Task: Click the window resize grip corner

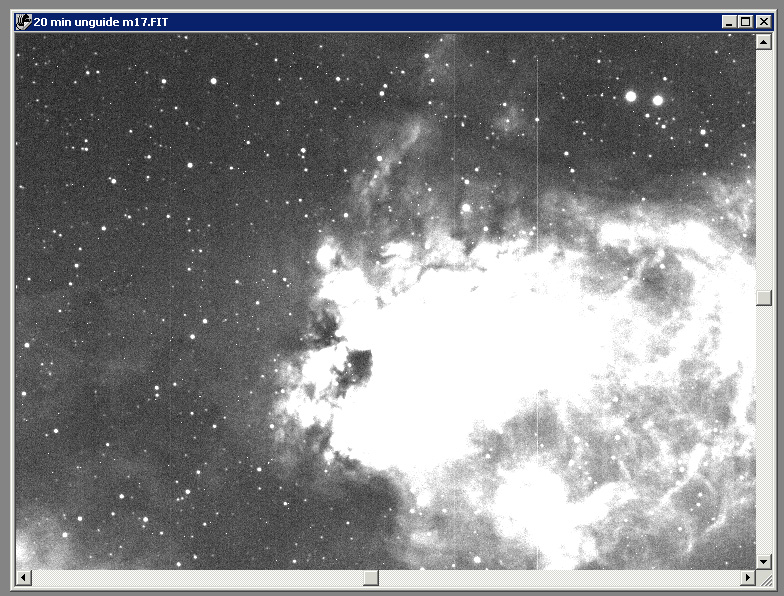Action: (764, 579)
